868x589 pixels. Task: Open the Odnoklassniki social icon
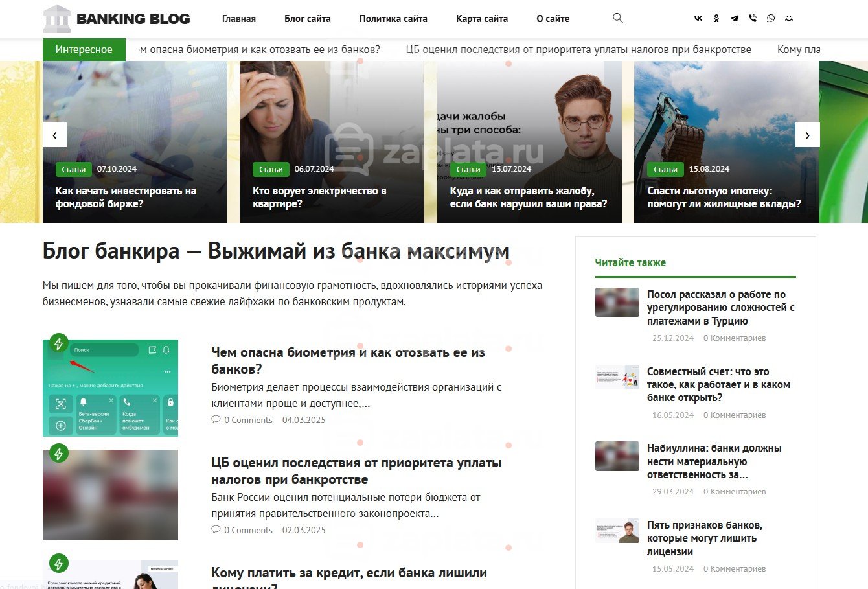pos(716,19)
